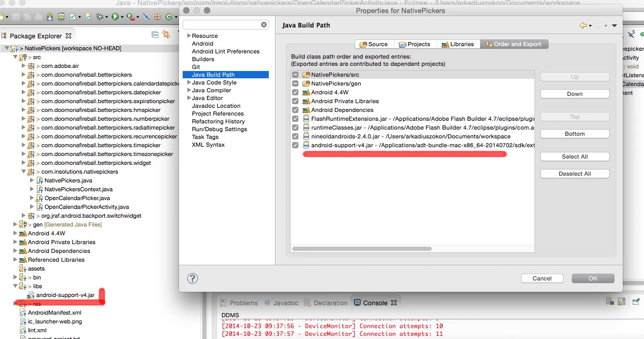Expand the Java Compiler category
644x339 pixels.
189,90
